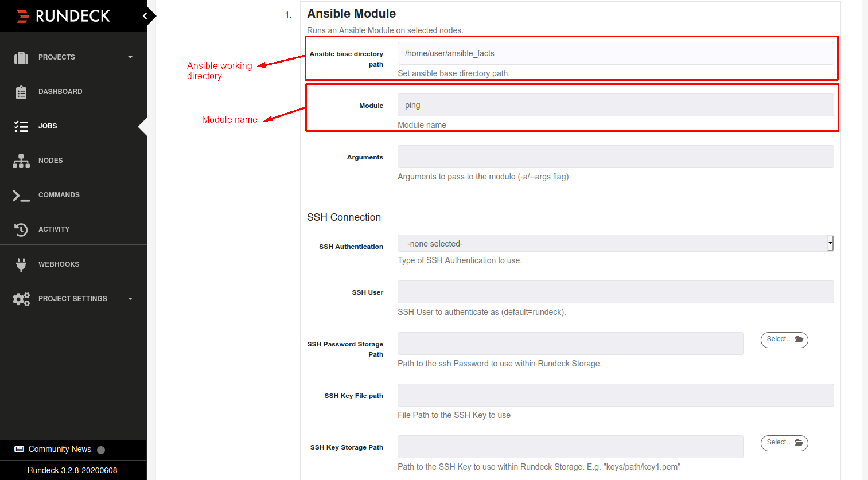868x480 pixels.
Task: Expand the Project Settings dropdown caret
Action: click(130, 299)
